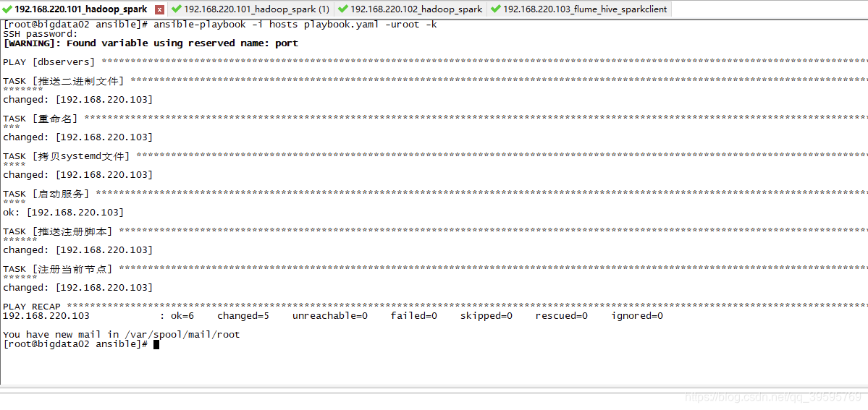Screen dimensions: 868x410
Task: Close the 192.168.220.101_hadoop_spark tab
Action: coord(159,9)
